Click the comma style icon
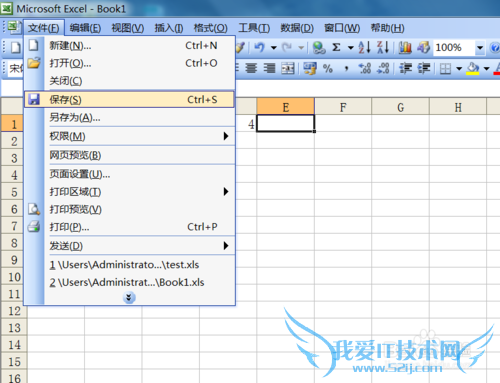The image size is (500, 383). (347, 68)
